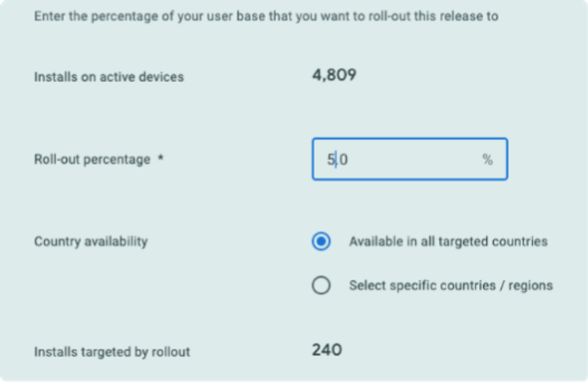Click the percent symbol inside the field
This screenshot has width=588, height=382.
(487, 159)
